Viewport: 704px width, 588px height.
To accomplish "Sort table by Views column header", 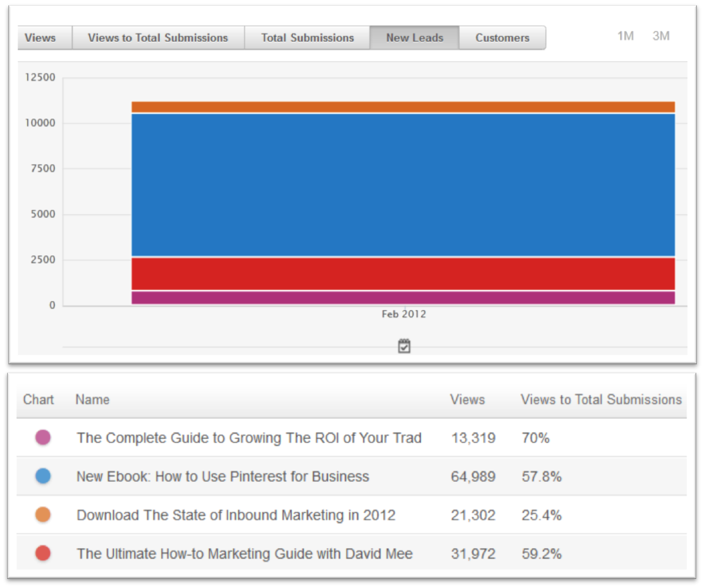I will point(467,400).
